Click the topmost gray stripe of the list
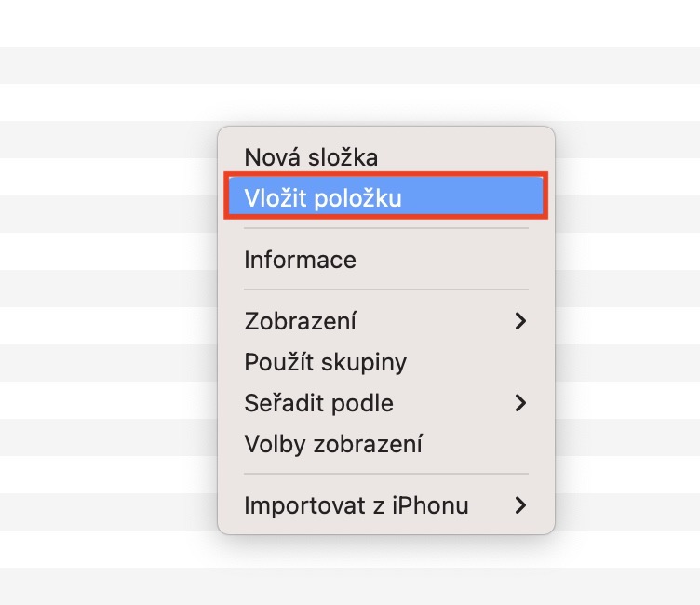The width and height of the screenshot is (700, 605). pos(349,64)
